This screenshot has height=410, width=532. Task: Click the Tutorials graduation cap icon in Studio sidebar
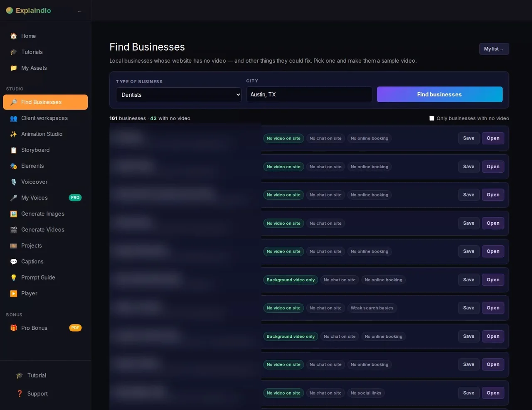pyautogui.click(x=14, y=52)
